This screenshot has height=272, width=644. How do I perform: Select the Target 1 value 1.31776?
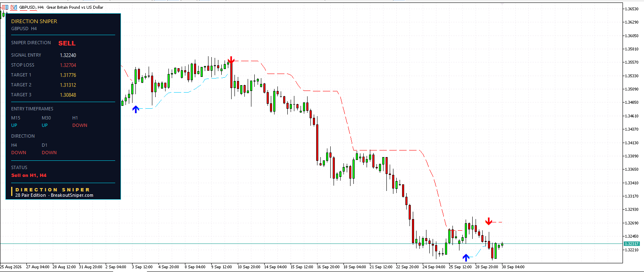pos(68,75)
